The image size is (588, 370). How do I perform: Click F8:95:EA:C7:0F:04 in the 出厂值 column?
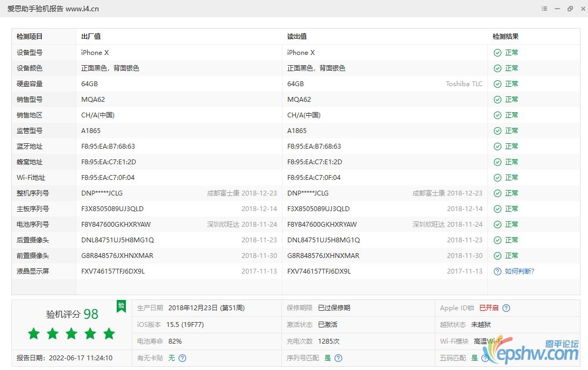(x=108, y=178)
